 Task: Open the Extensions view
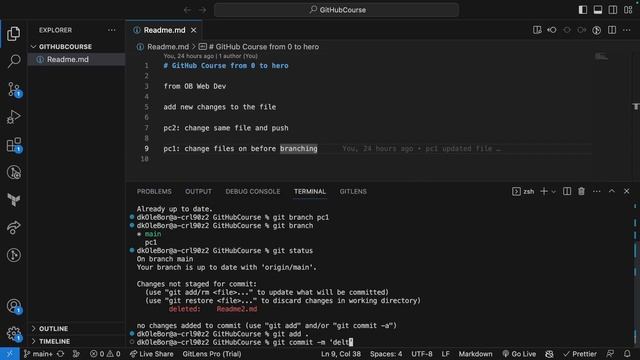(x=14, y=145)
